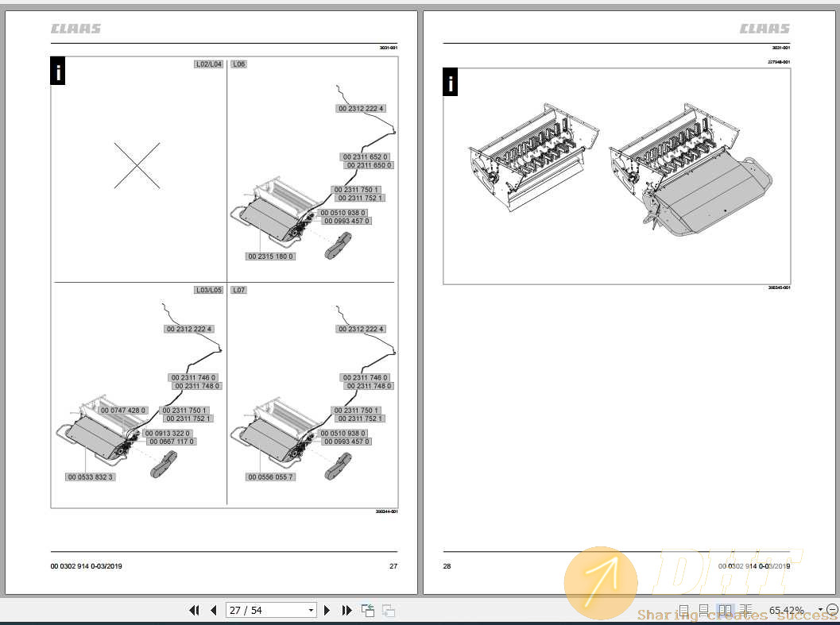Click the L07 panel label
Screen dimensions: 840x625
click(x=239, y=290)
